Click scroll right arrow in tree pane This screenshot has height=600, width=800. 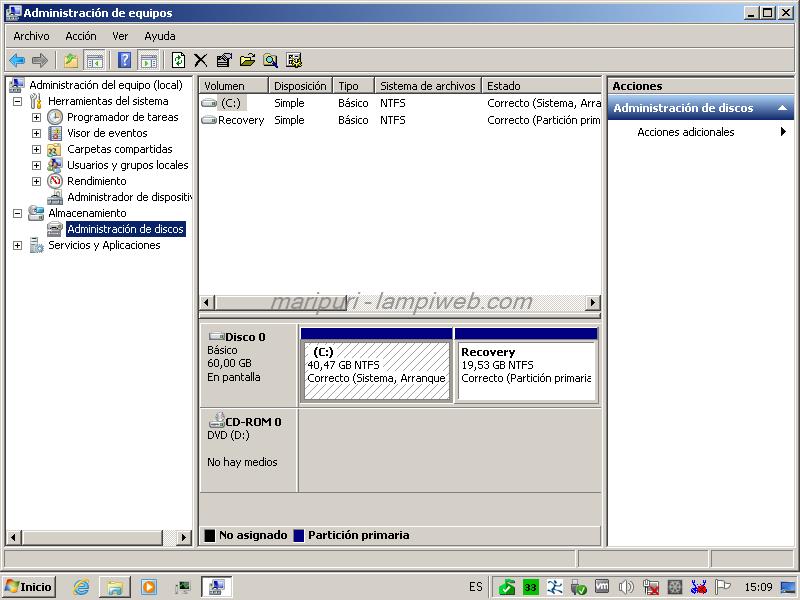tap(184, 537)
